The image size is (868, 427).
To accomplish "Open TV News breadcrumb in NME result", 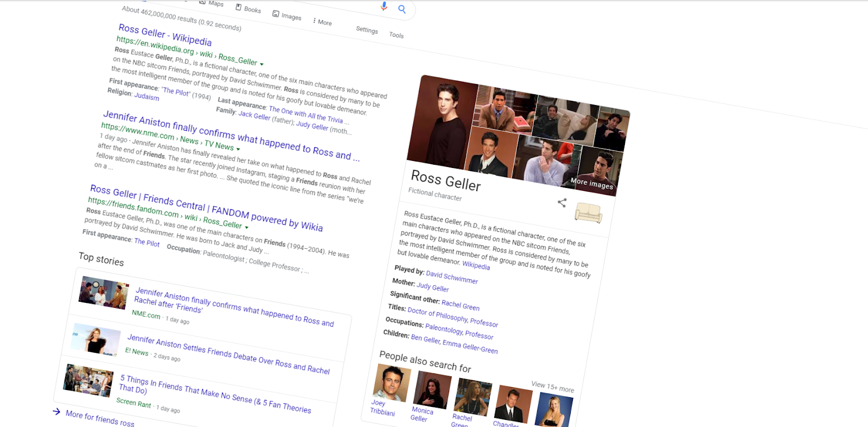I will (x=219, y=145).
